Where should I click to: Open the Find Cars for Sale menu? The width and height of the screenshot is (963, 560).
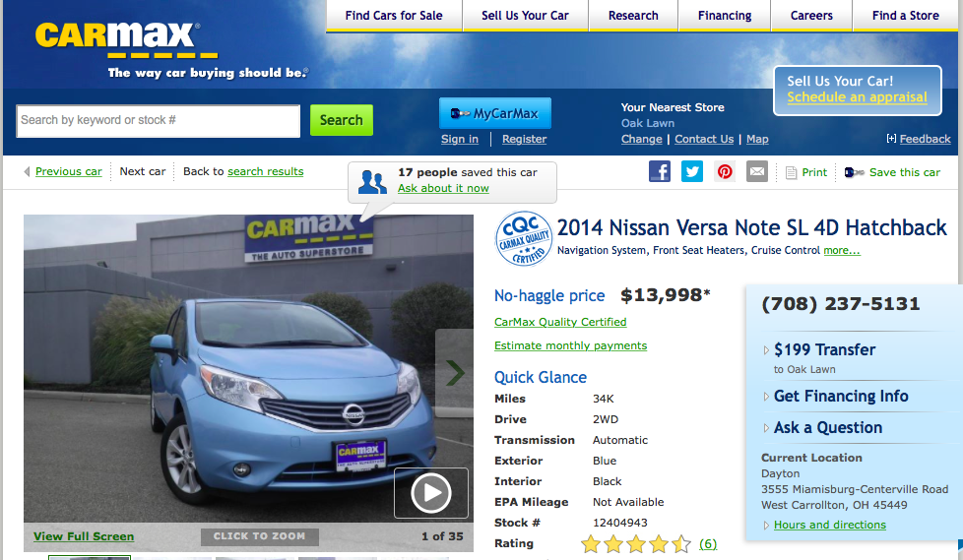(x=394, y=16)
